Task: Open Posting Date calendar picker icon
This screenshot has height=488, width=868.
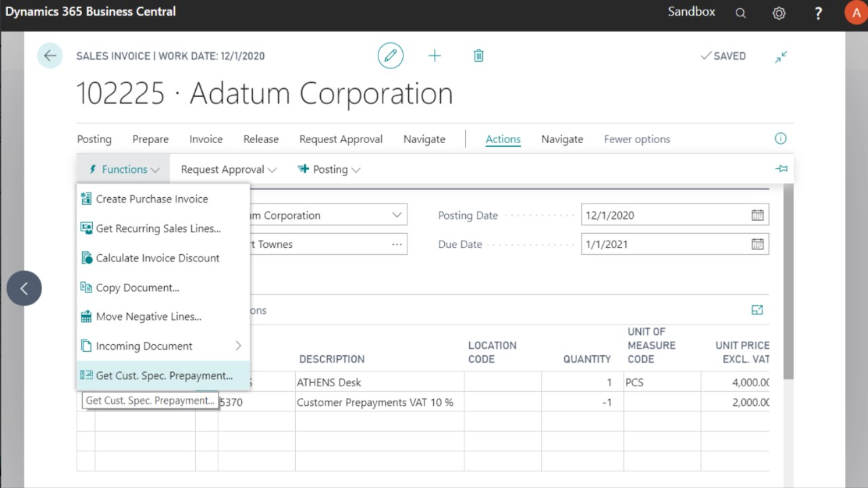Action: 757,215
